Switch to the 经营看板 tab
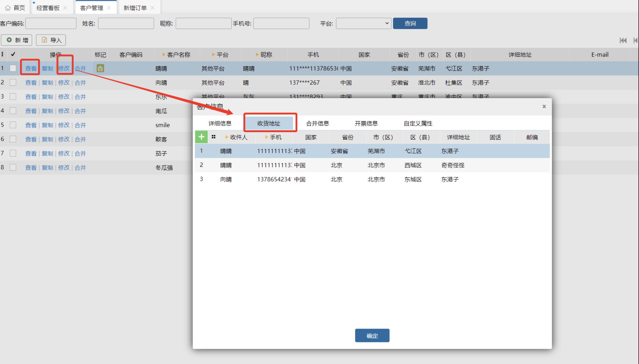 point(48,8)
